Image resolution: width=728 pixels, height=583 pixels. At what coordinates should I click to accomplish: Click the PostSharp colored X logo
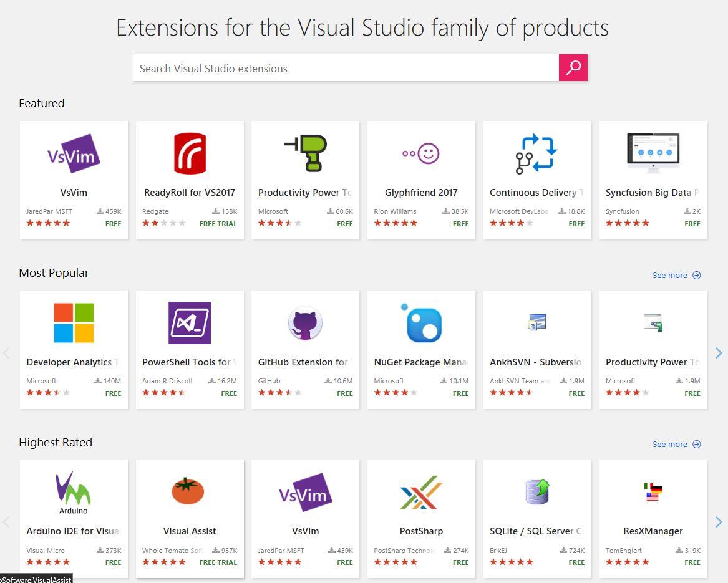tap(421, 491)
